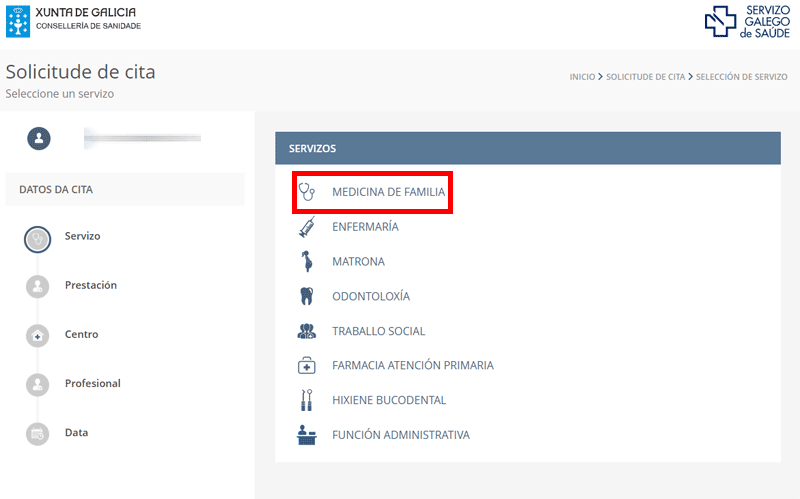Click the Prestación step circle icon
The image size is (800, 499).
tap(37, 286)
